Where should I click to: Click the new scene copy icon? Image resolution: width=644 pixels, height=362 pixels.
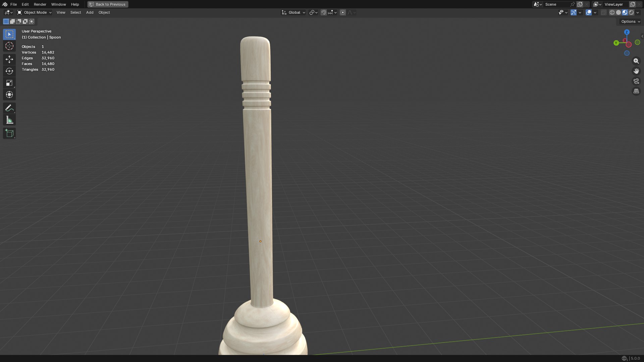(580, 4)
